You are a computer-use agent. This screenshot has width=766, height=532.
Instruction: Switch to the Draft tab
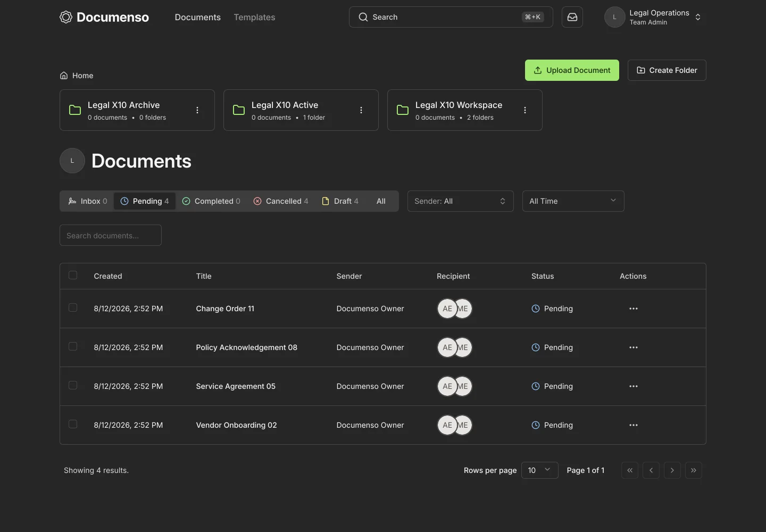[x=340, y=201]
